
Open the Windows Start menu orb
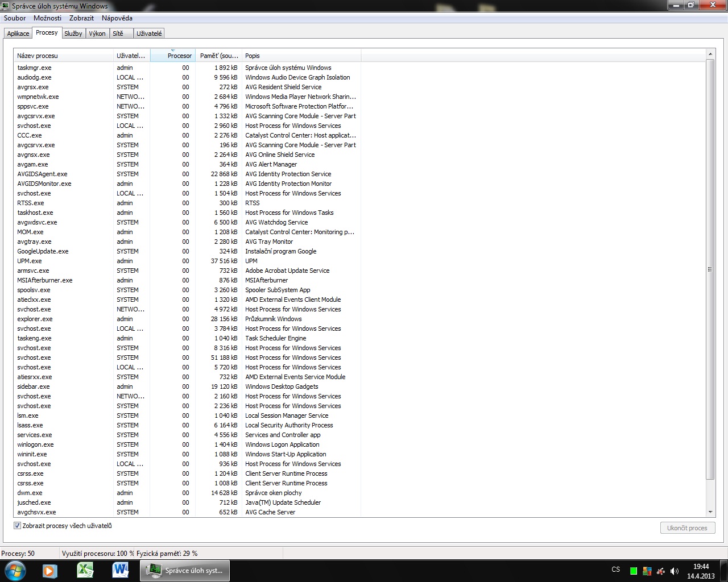pos(15,571)
